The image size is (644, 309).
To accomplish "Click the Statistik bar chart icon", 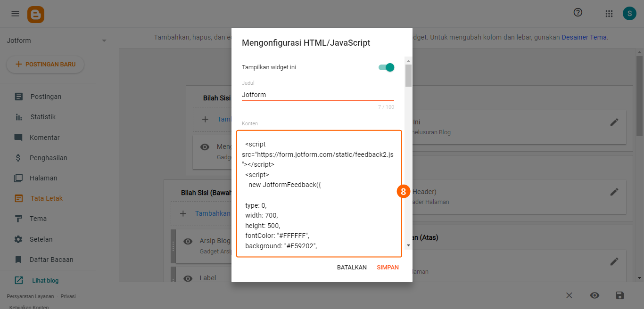I will tap(18, 117).
